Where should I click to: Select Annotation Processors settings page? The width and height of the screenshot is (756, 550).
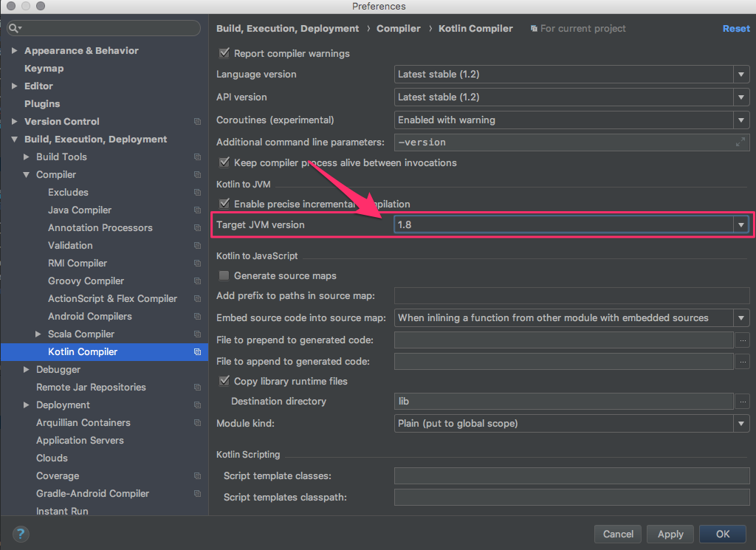pyautogui.click(x=100, y=227)
